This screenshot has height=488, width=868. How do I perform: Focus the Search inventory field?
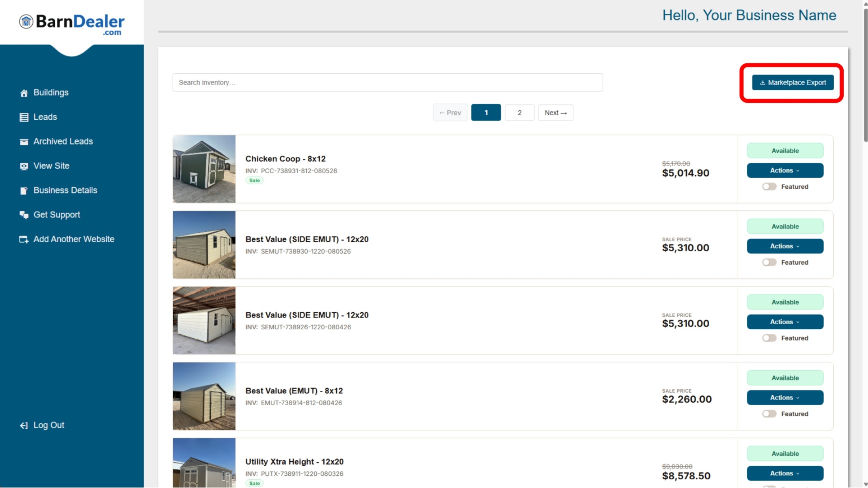pyautogui.click(x=387, y=82)
